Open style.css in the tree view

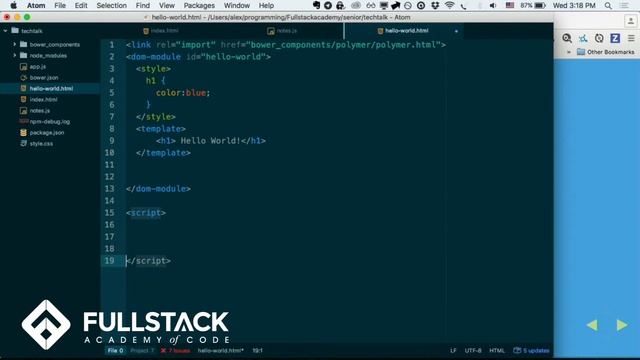tap(41, 144)
